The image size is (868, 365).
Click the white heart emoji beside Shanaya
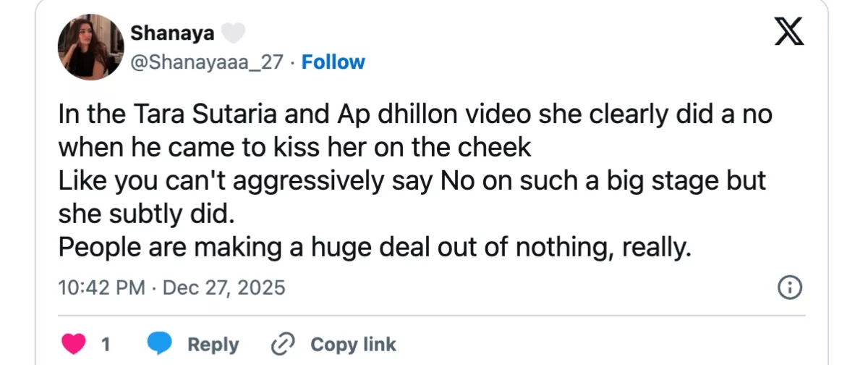[234, 33]
